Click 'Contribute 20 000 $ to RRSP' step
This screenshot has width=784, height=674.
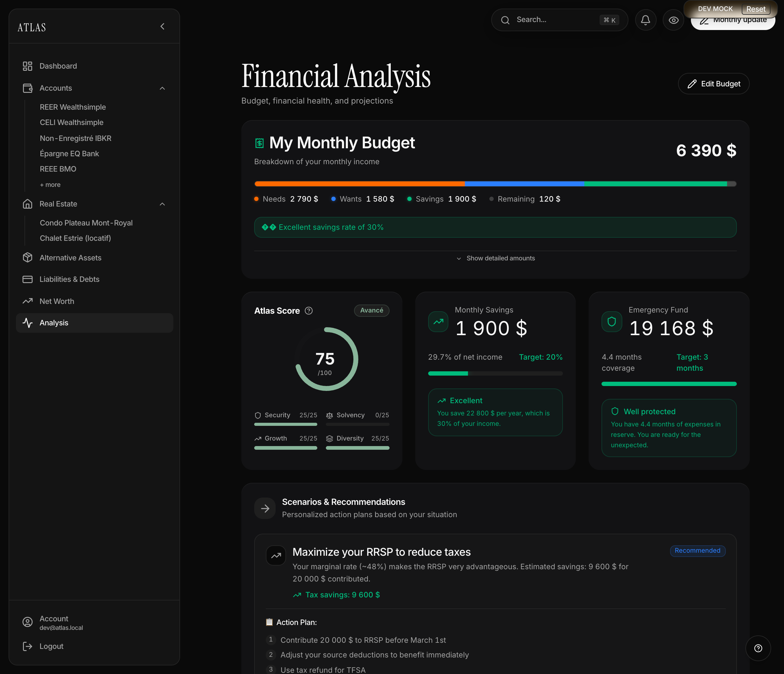click(363, 640)
